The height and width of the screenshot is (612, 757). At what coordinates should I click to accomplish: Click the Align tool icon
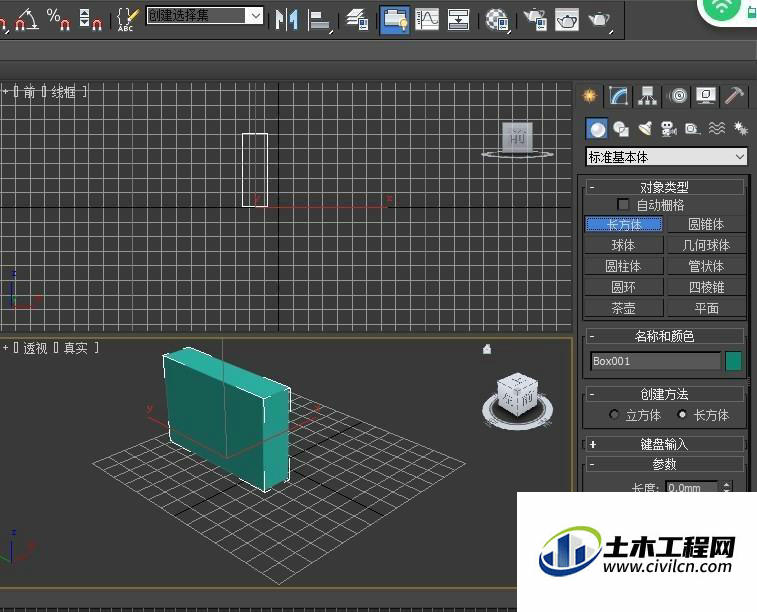320,20
